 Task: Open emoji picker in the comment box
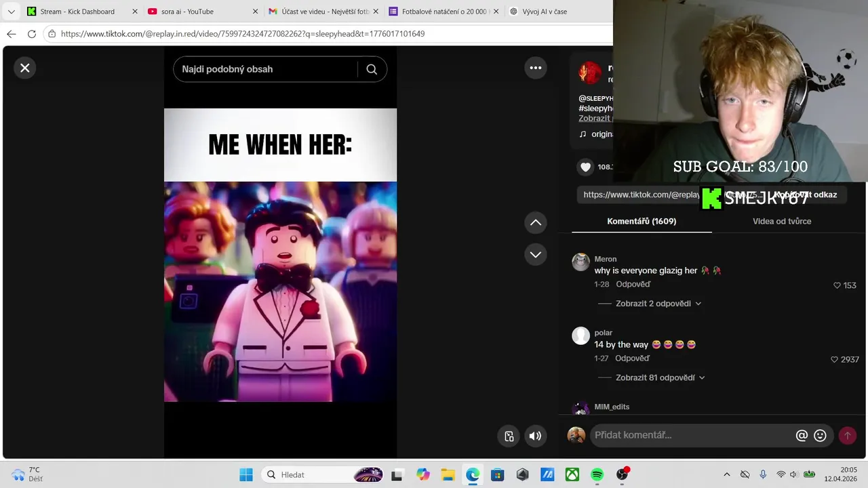[x=820, y=436]
